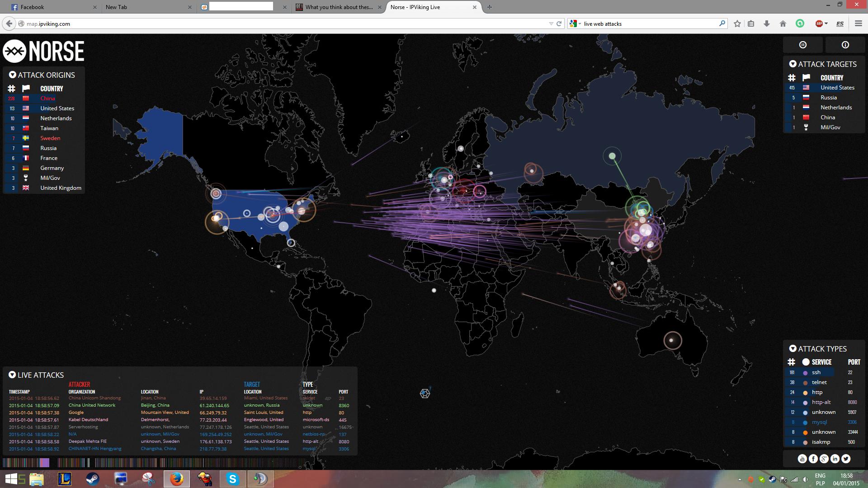Click 'China Unicom Shandong' attacker entry

tap(94, 398)
